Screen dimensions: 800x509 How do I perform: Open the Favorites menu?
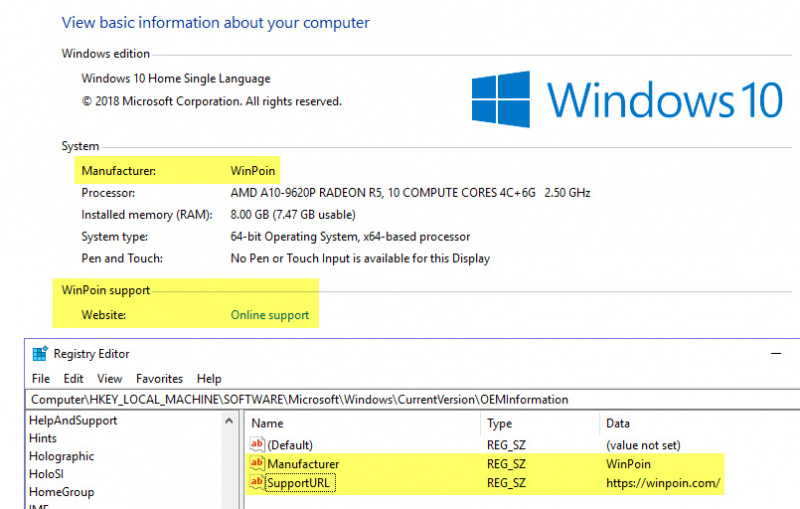tap(159, 378)
